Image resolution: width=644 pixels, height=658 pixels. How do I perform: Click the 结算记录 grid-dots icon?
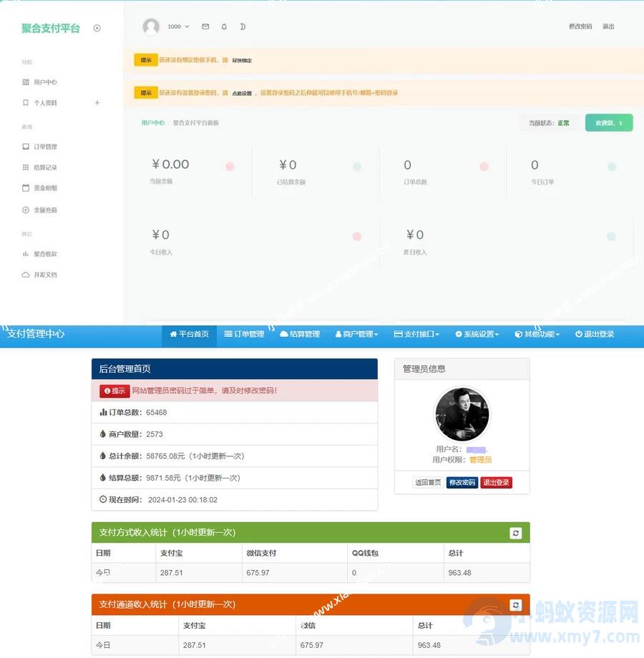(x=26, y=167)
